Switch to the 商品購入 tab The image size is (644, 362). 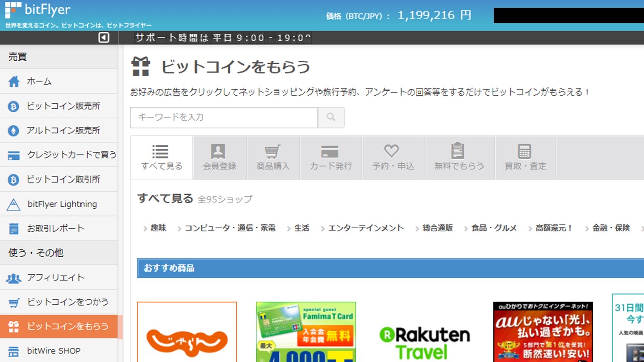tap(272, 157)
